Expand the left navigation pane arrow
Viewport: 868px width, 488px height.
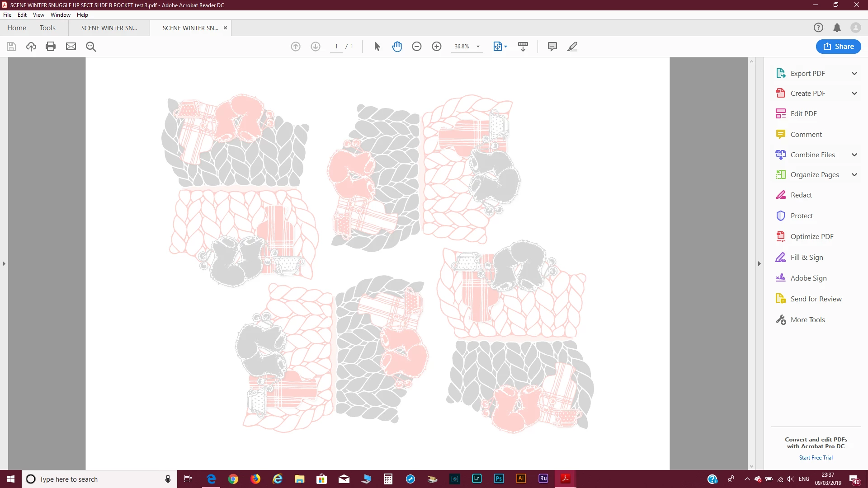(x=4, y=263)
